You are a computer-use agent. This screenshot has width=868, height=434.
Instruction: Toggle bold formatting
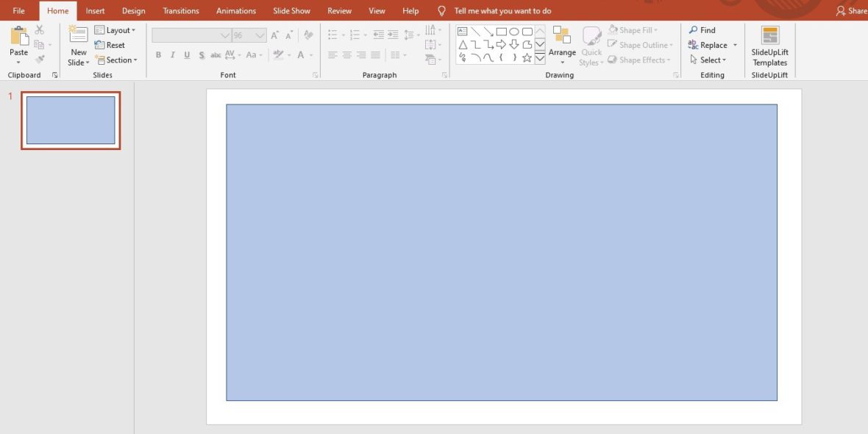coord(158,54)
